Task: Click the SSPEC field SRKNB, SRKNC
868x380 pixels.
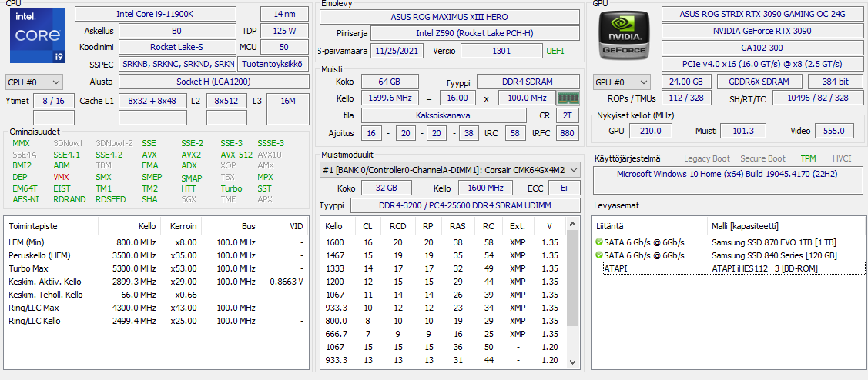Action: coord(177,65)
